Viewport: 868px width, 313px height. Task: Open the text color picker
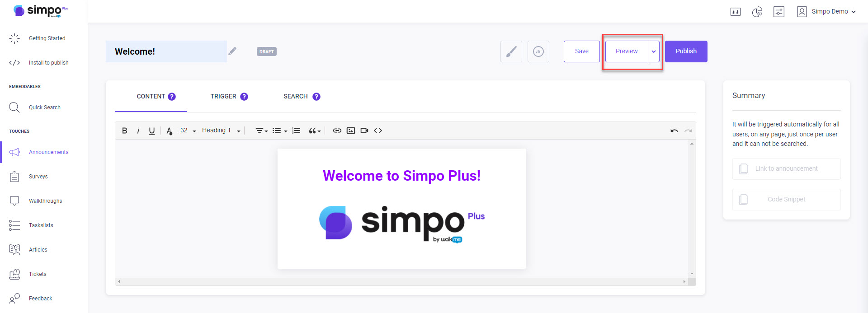[170, 131]
